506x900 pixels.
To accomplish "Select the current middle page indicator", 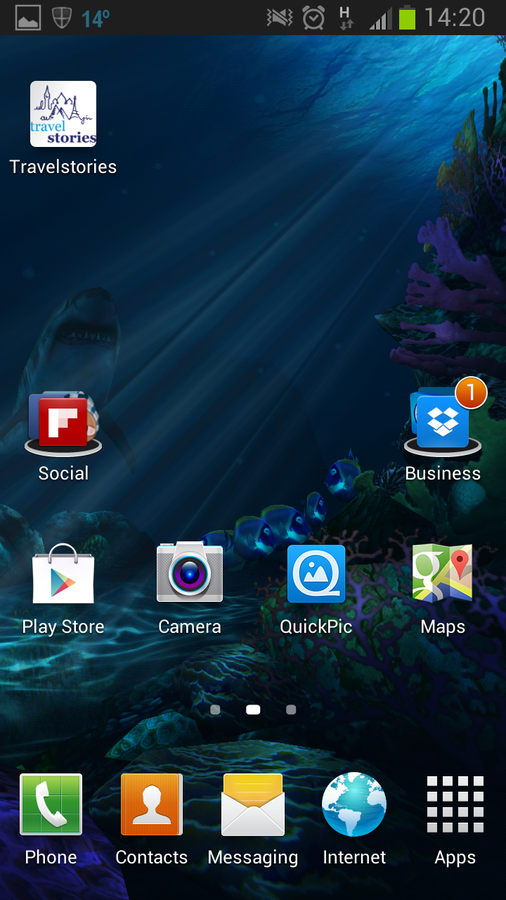I will (x=253, y=710).
